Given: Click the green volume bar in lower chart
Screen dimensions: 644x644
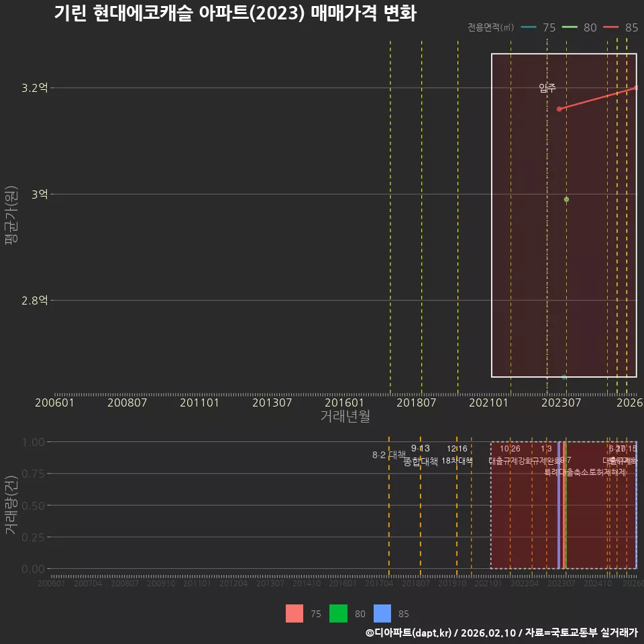Looking at the screenshot, I should tap(566, 505).
